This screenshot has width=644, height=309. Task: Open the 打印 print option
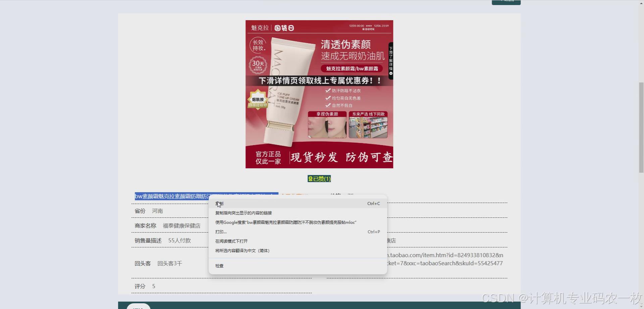coord(221,232)
